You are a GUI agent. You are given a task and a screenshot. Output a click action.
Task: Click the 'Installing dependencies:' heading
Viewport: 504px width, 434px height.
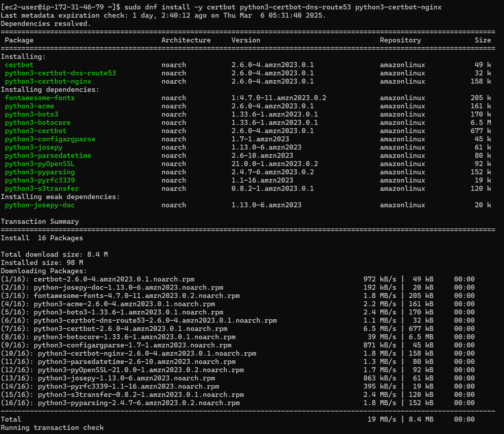(x=50, y=90)
